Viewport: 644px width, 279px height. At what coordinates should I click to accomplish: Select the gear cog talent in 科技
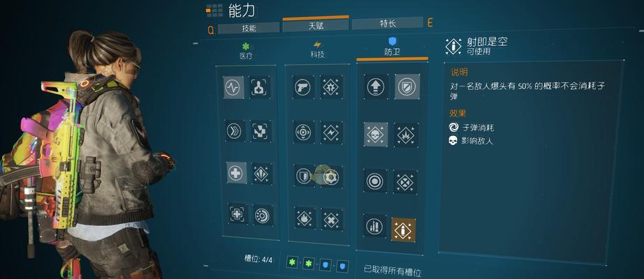click(x=330, y=177)
